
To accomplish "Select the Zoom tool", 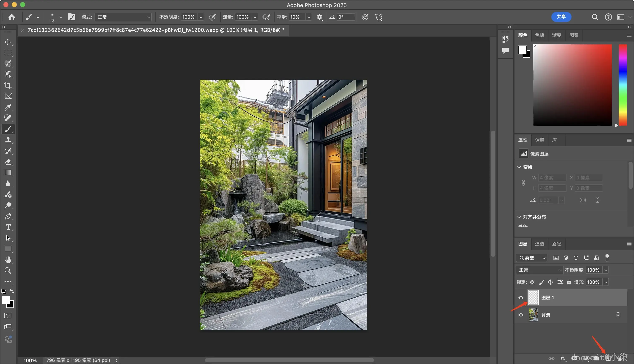I will click(8, 271).
